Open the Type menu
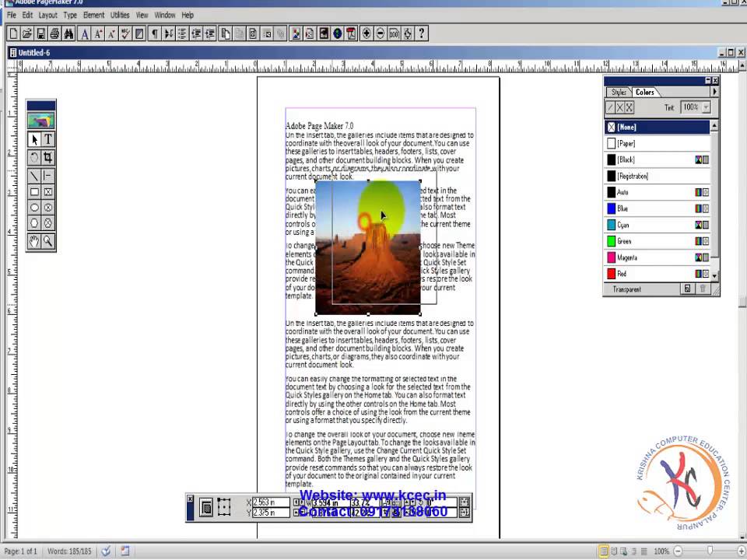Image resolution: width=747 pixels, height=560 pixels. point(70,16)
